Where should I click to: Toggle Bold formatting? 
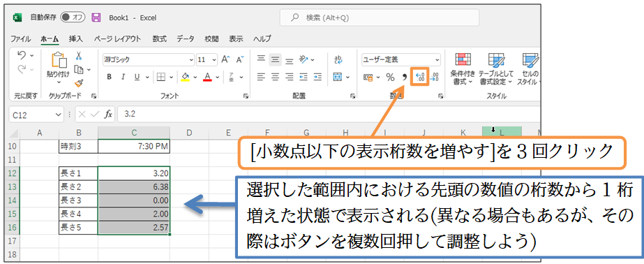pyautogui.click(x=110, y=77)
